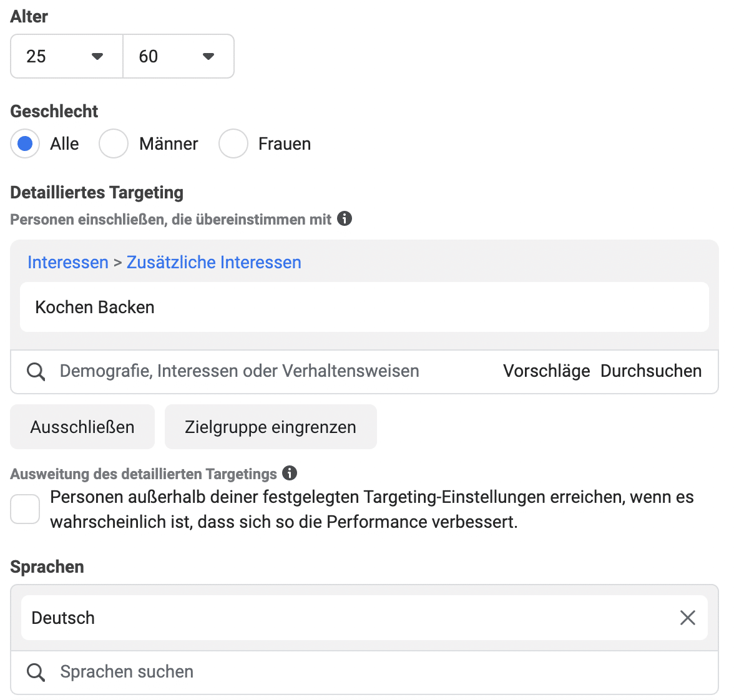Viewport: 734px width, 700px height.
Task: Open the minimum age dropdown showing 25
Action: (x=66, y=56)
